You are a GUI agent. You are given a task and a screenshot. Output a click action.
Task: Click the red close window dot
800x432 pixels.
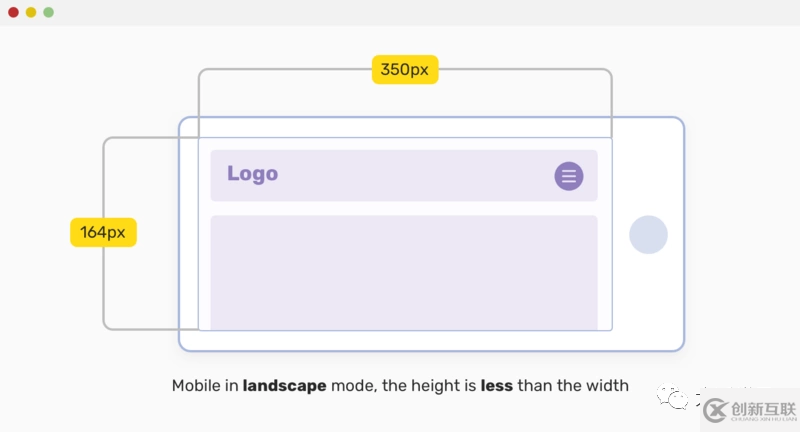[x=13, y=12]
